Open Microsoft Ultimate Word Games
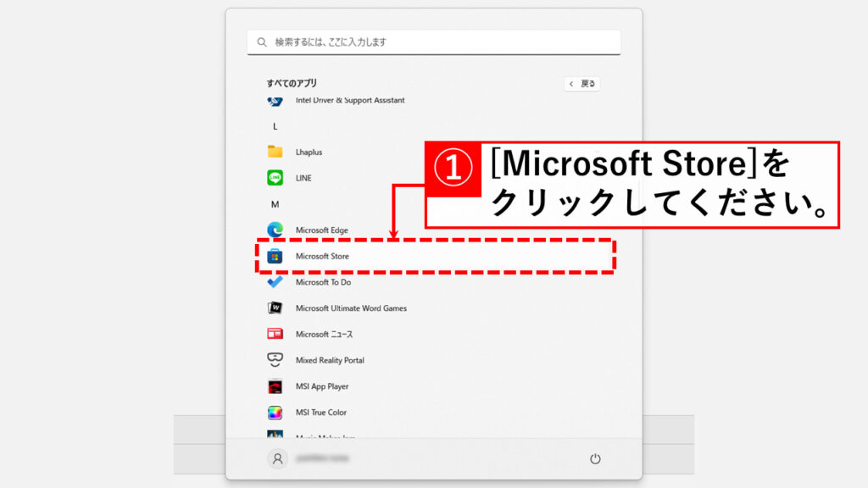The image size is (868, 488). pyautogui.click(x=351, y=308)
